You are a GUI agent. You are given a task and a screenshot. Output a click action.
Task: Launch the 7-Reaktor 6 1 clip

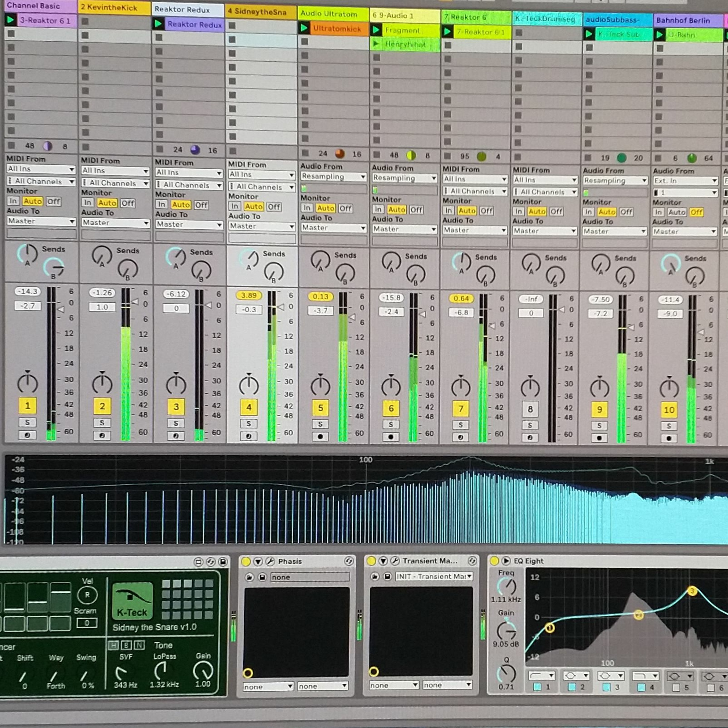(x=447, y=32)
